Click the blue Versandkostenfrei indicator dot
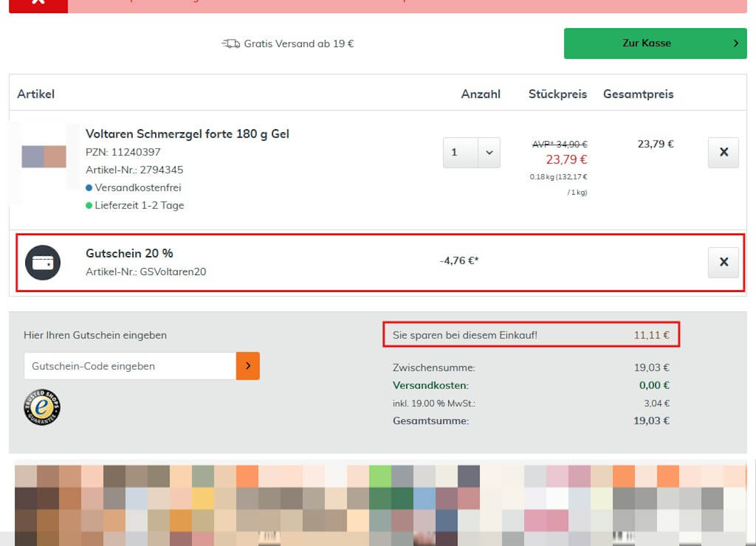 click(x=89, y=188)
